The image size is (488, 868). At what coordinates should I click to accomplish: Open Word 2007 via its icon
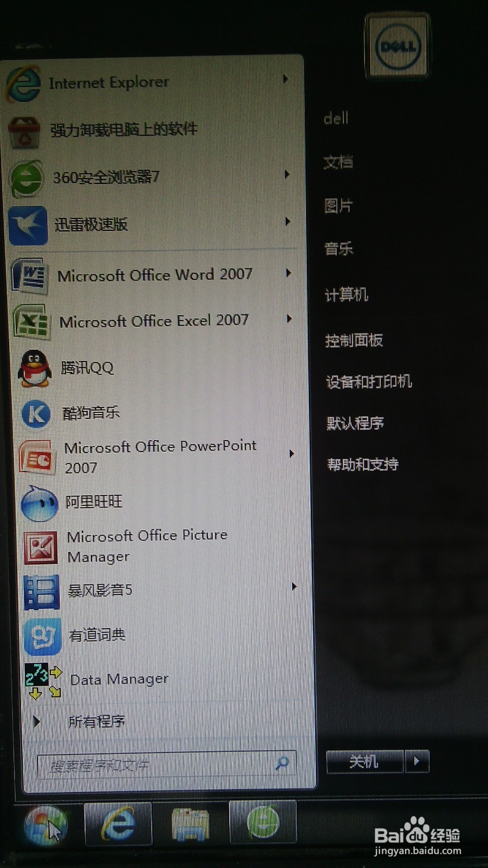[x=30, y=276]
